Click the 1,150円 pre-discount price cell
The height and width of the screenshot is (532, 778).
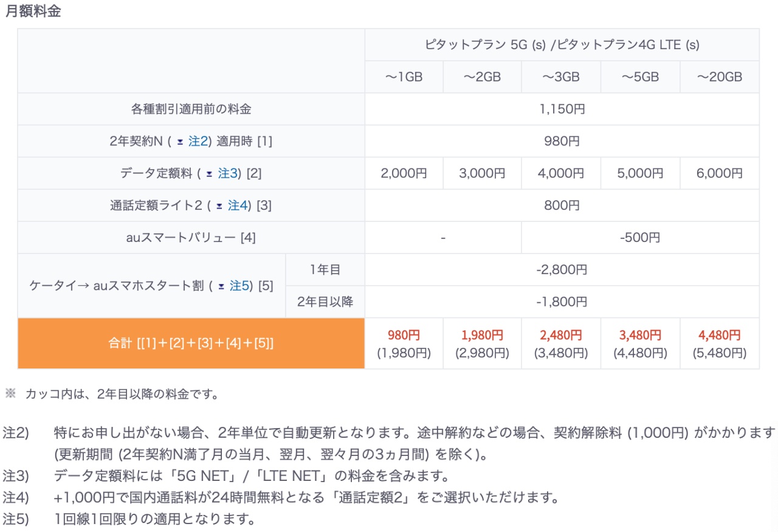pos(562,109)
